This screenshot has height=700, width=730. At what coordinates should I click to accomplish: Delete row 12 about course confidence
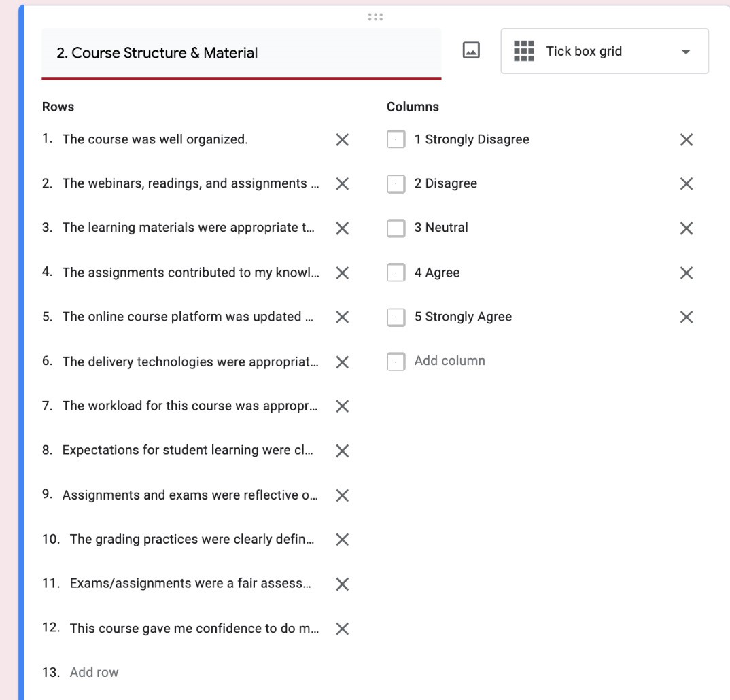343,629
